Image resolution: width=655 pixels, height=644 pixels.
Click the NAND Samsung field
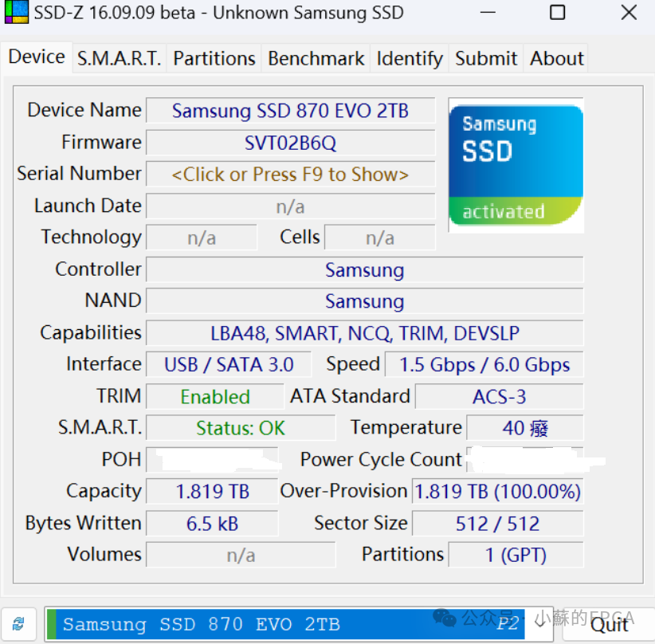pos(365,301)
